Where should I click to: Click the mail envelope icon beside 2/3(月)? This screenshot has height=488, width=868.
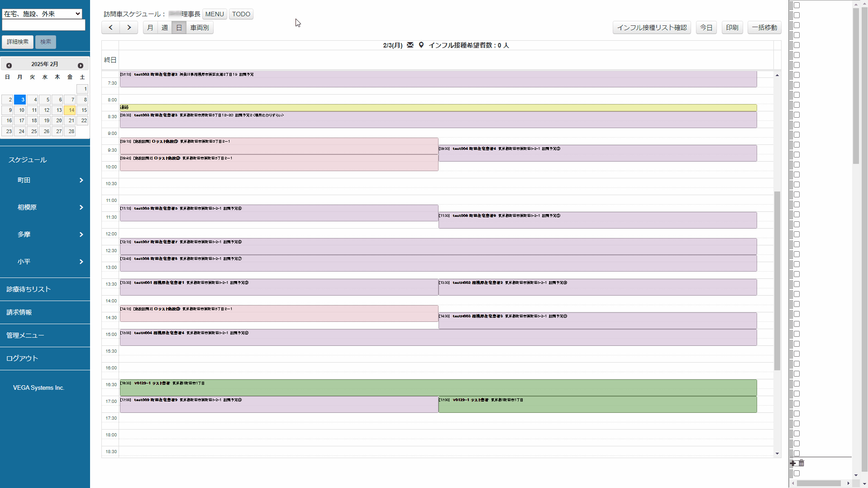410,45
